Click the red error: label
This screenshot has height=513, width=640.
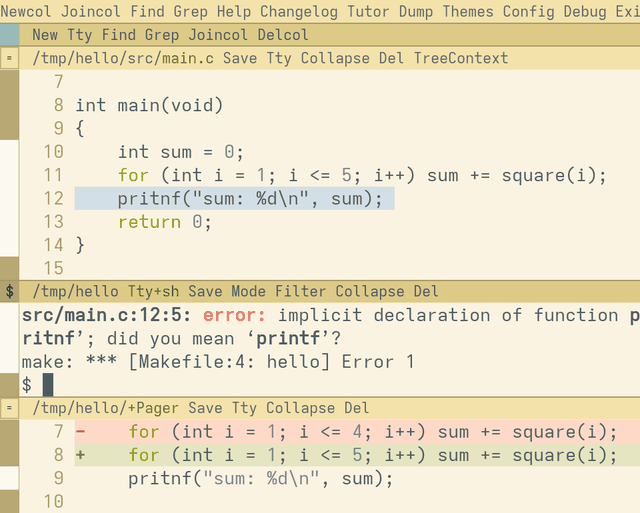234,315
